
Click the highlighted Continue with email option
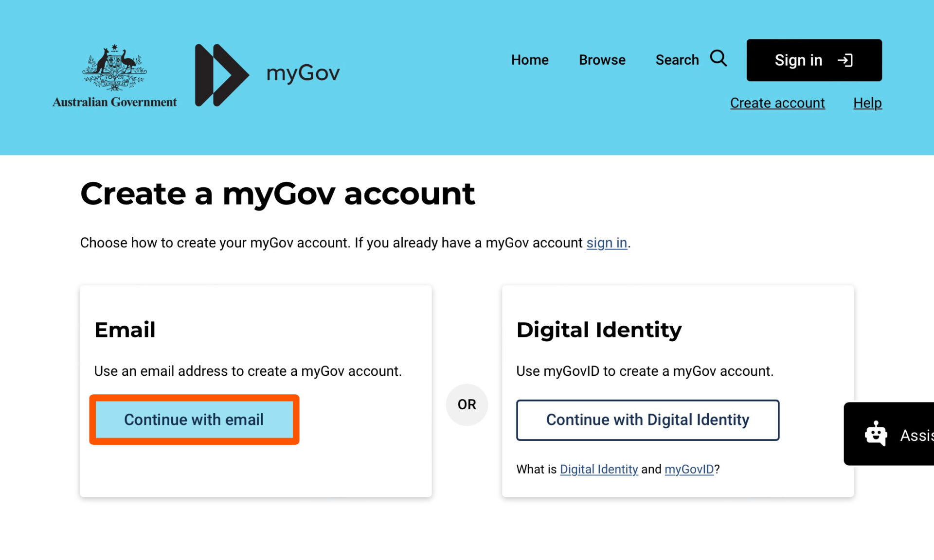click(x=194, y=419)
